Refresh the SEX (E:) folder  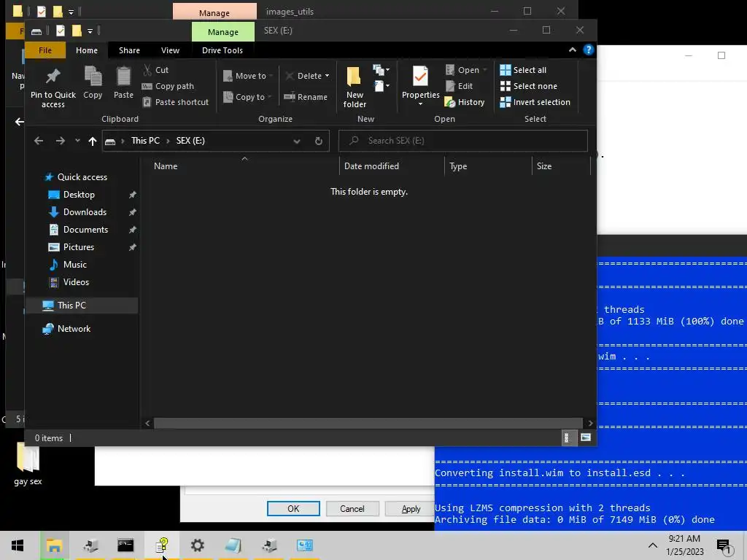319,141
